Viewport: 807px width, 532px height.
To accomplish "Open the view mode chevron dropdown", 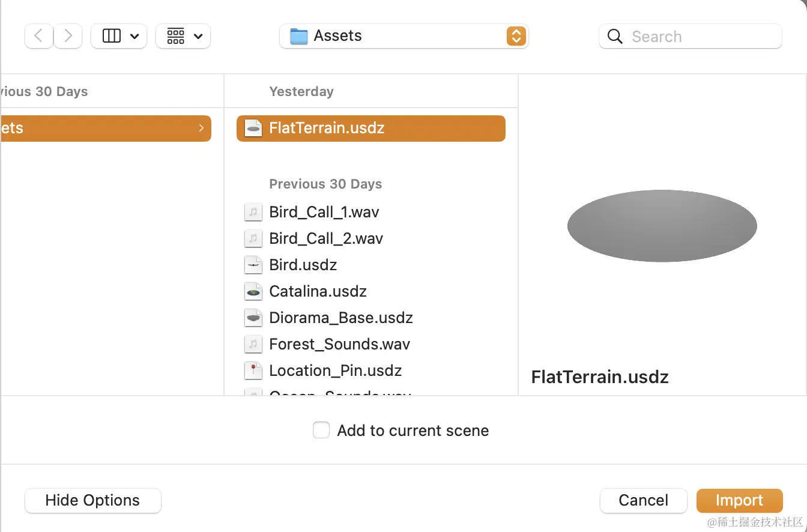I will pos(134,36).
